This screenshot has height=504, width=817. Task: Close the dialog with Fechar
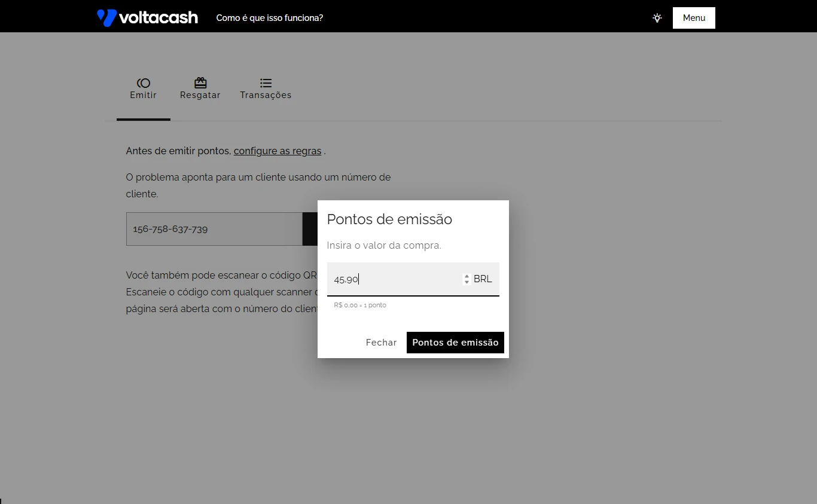[x=381, y=343]
